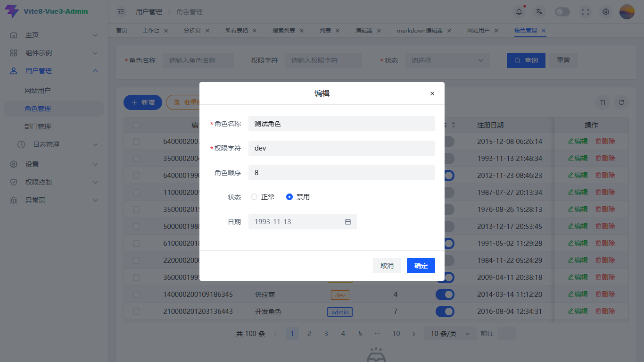Click the 主页 home icon in the sidebar
Screen dimensions: 644x362
click(14, 35)
